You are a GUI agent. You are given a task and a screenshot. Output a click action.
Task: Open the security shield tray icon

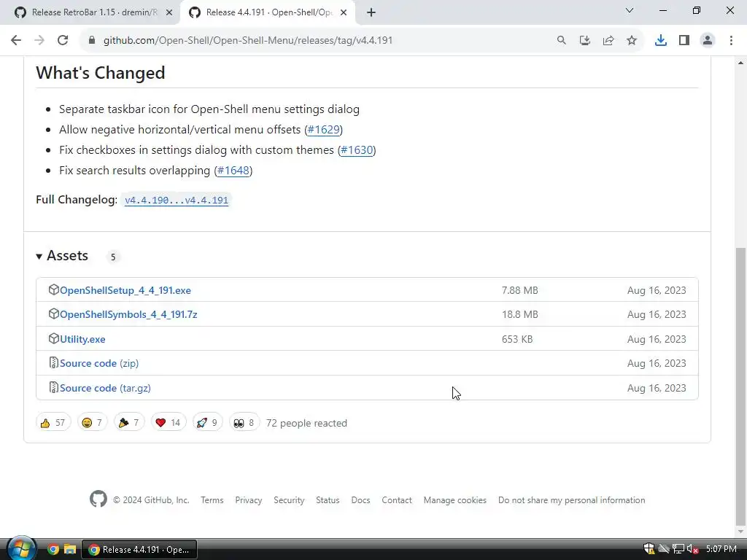pos(649,549)
